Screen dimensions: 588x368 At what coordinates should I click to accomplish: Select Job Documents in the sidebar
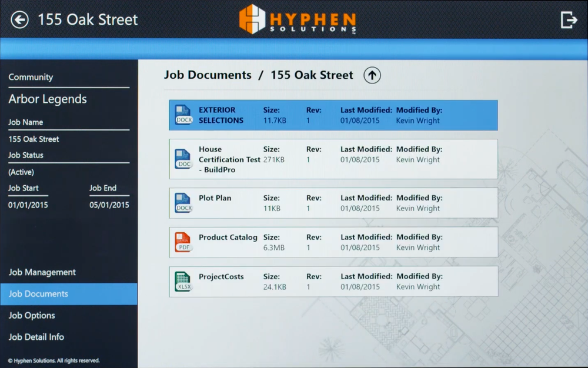[69, 294]
